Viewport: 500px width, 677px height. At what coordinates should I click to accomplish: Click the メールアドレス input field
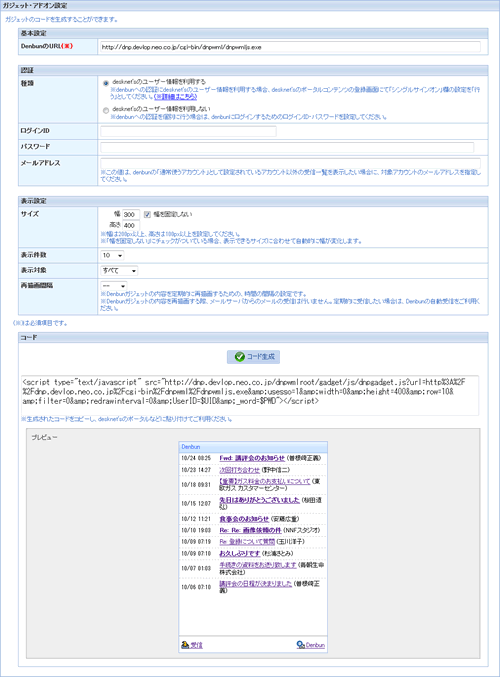[290, 163]
